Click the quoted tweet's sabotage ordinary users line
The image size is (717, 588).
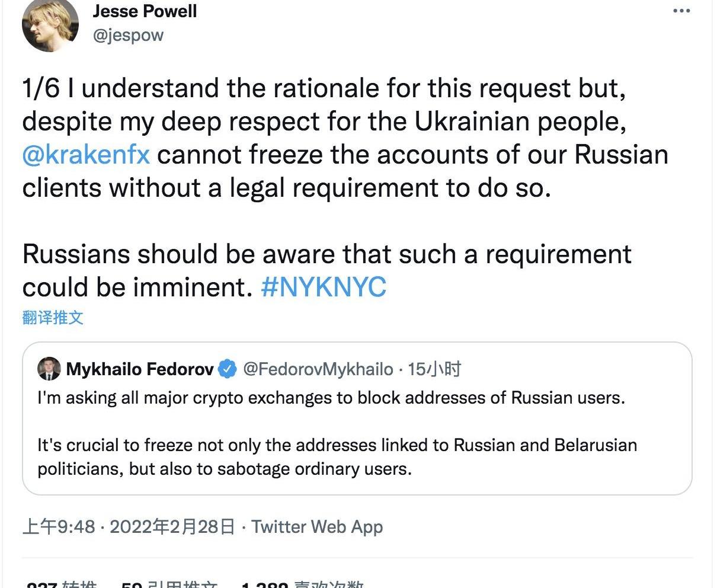224,469
